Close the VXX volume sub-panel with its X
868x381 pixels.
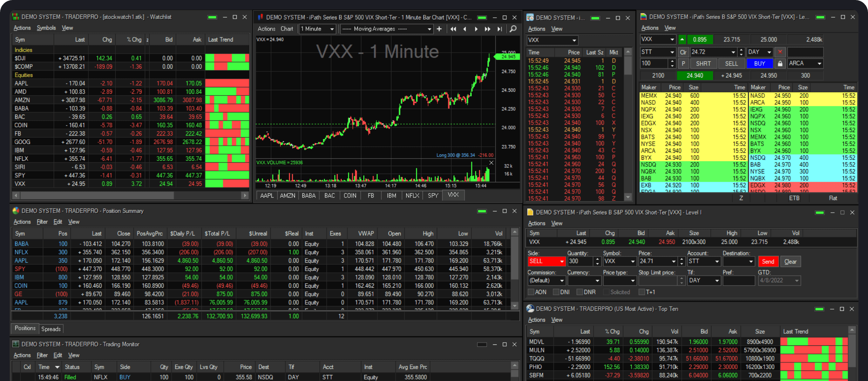(x=491, y=163)
